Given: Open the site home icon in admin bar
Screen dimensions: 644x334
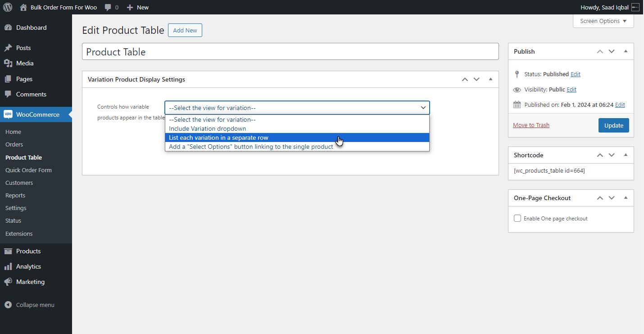Looking at the screenshot, I should click(x=24, y=7).
